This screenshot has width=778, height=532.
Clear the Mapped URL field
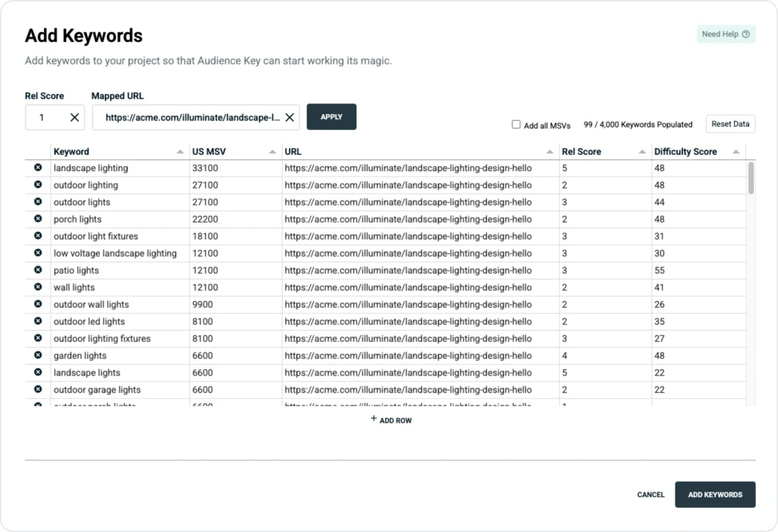coord(289,117)
